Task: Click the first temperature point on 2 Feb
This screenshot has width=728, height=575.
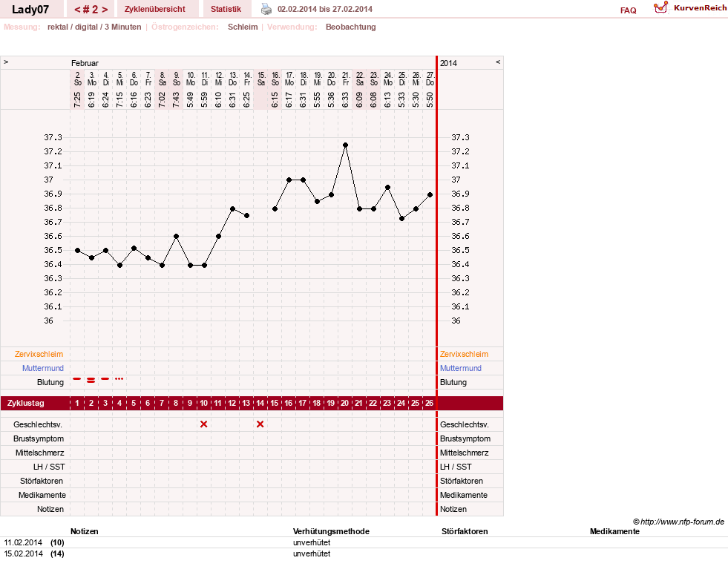Action: coord(77,251)
